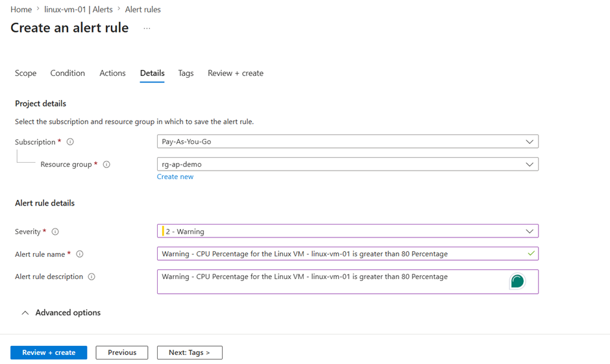Click inside the Alert rule description box
Image resolution: width=610 pixels, height=364 pixels.
pyautogui.click(x=347, y=282)
